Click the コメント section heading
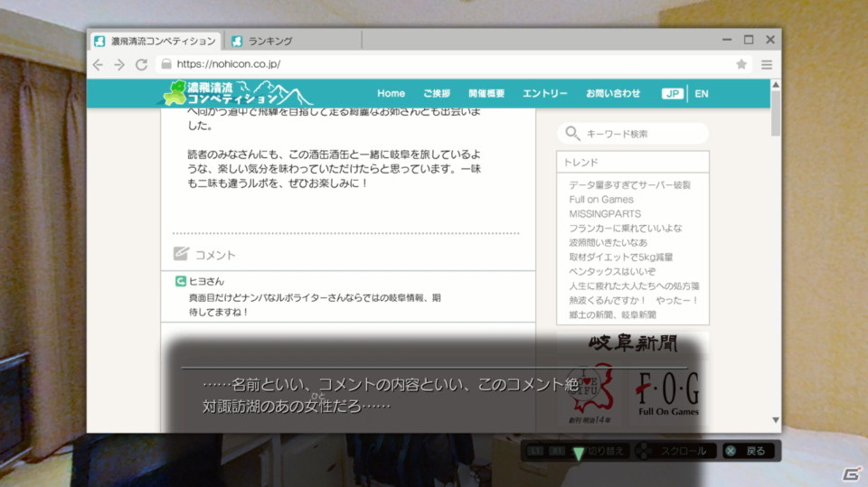This screenshot has height=487, width=868. pyautogui.click(x=215, y=255)
